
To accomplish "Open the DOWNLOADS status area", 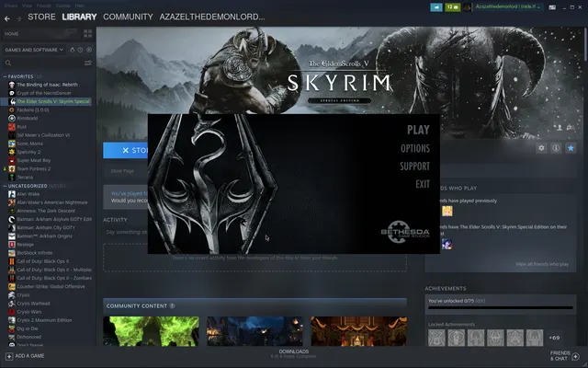I will tap(293, 353).
